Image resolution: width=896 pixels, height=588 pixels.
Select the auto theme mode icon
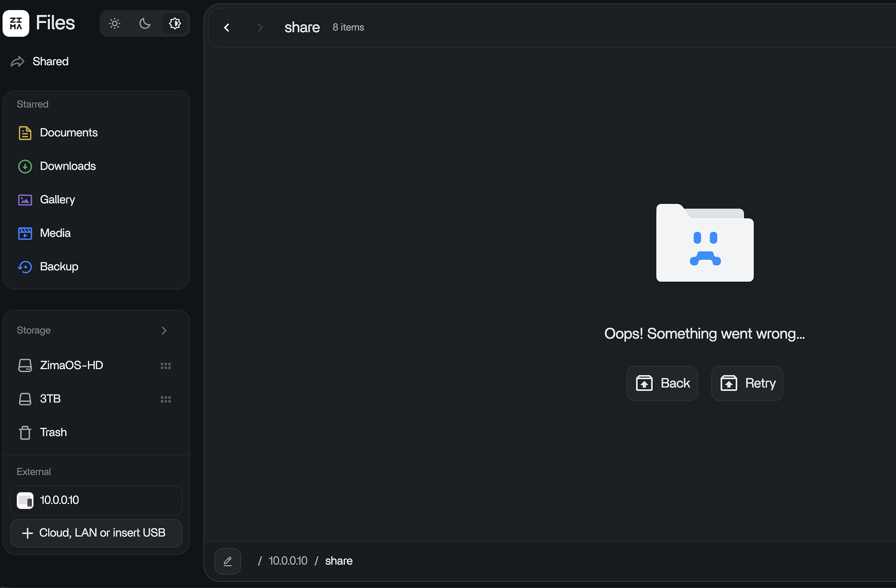pyautogui.click(x=175, y=23)
